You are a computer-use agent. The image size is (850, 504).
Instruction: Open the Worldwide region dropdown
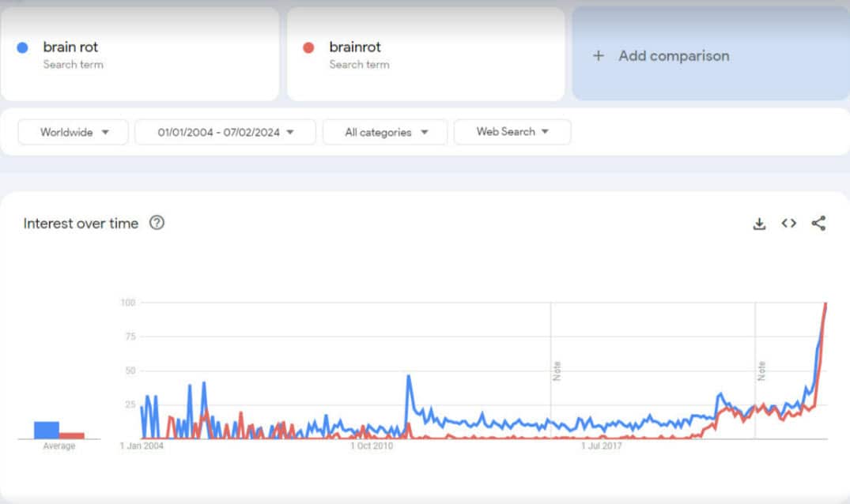(x=72, y=132)
